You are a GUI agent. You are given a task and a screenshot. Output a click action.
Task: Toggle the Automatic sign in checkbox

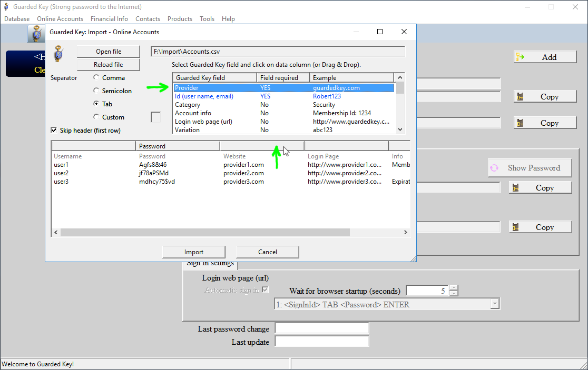tap(265, 289)
